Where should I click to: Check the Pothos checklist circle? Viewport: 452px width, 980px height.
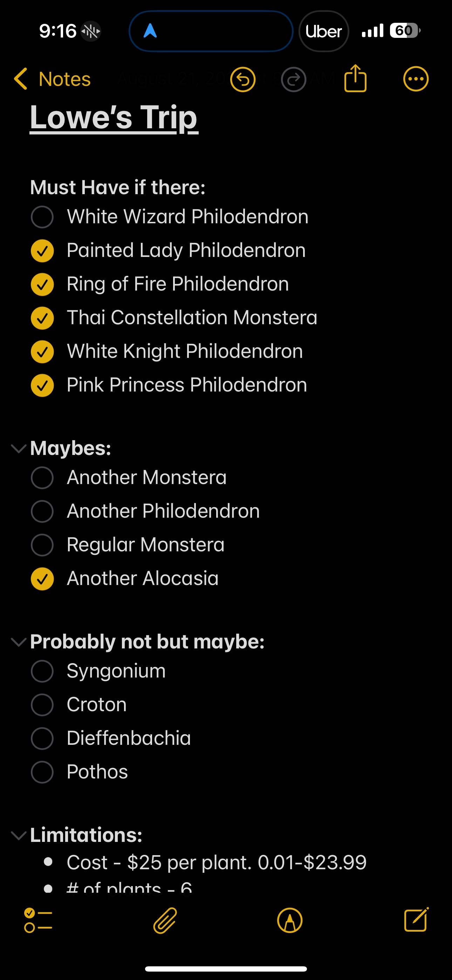pyautogui.click(x=42, y=772)
